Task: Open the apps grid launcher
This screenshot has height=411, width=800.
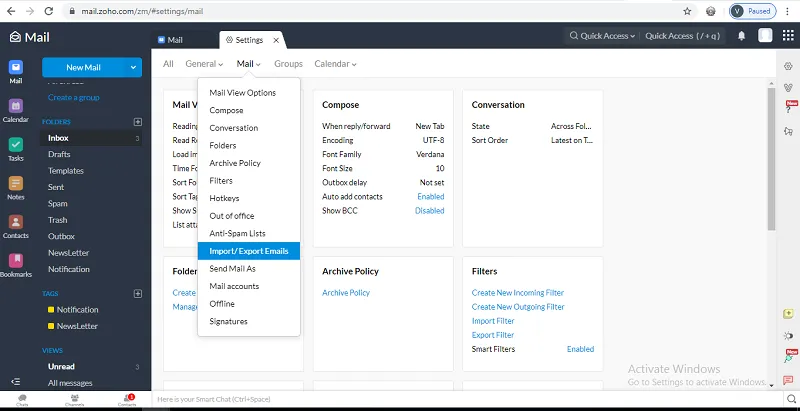Action: [788, 35]
